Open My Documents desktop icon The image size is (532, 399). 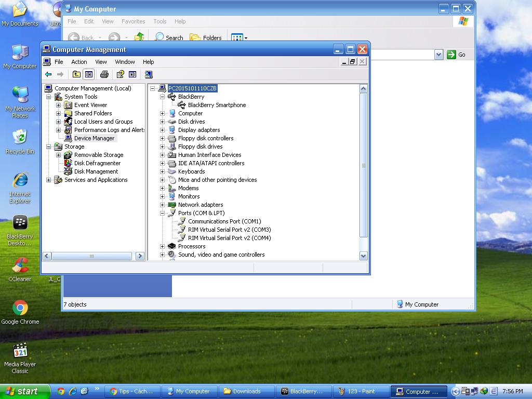[20, 14]
